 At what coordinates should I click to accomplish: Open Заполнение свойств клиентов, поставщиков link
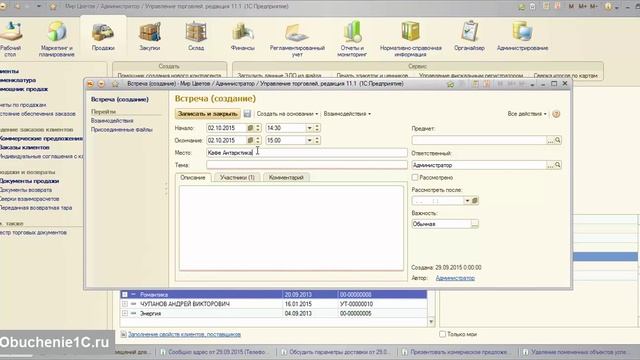tap(184, 334)
